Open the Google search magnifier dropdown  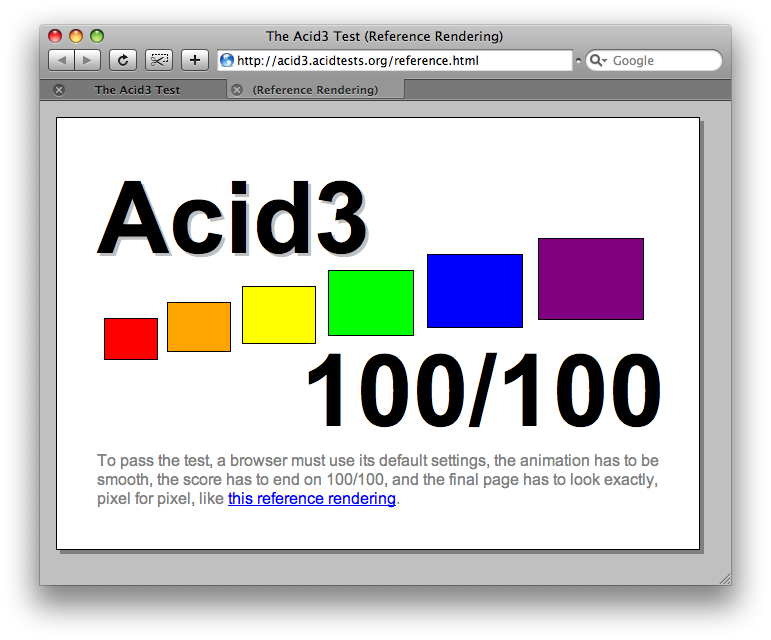[x=598, y=60]
